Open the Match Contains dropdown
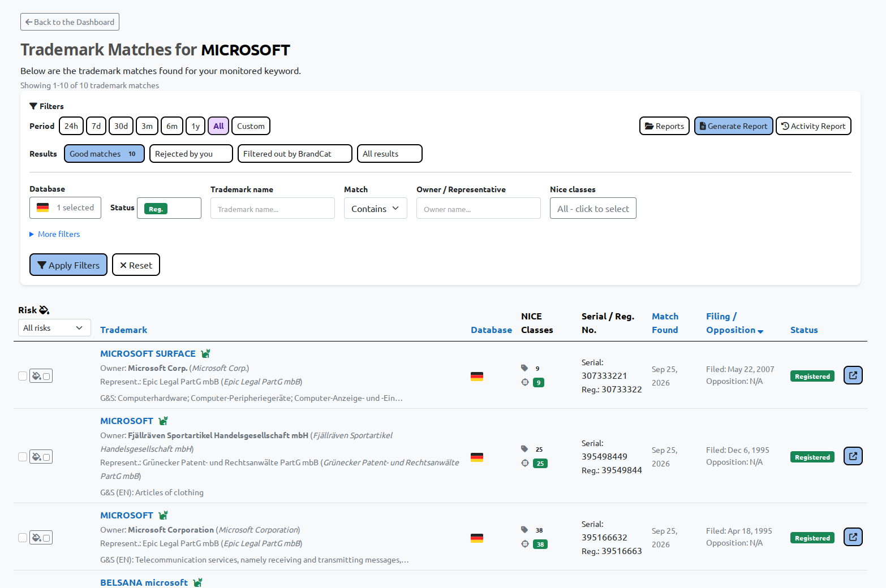The width and height of the screenshot is (886, 588). 376,209
